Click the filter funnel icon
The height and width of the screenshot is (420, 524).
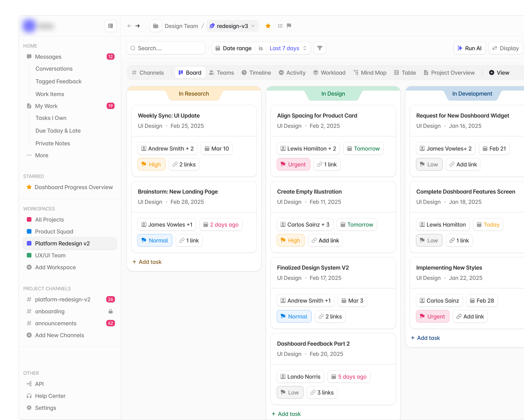(x=320, y=48)
